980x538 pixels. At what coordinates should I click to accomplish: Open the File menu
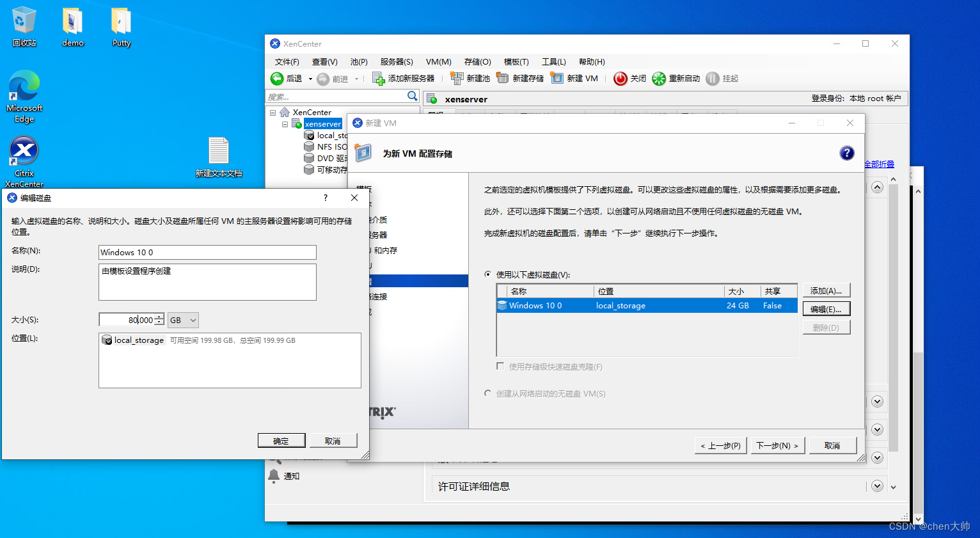click(x=287, y=62)
